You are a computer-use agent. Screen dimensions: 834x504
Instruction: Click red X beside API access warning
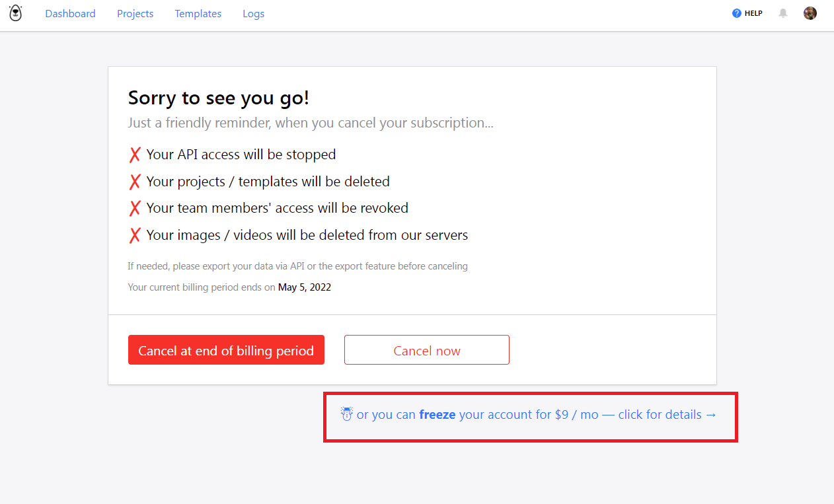(135, 155)
